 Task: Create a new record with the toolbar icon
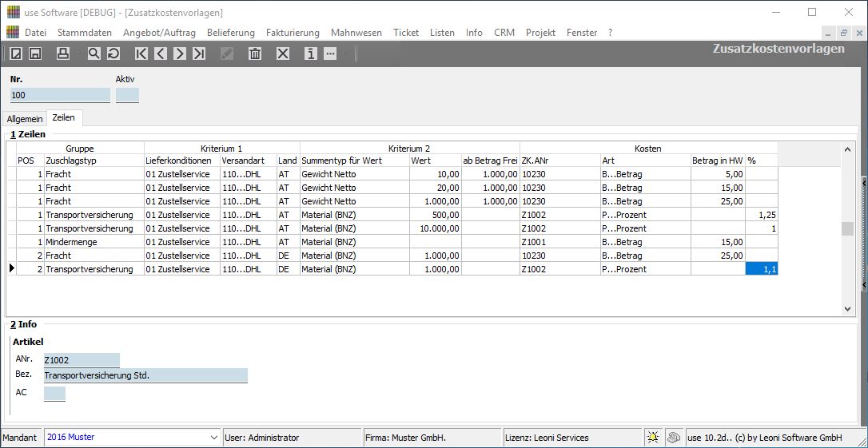[17, 54]
